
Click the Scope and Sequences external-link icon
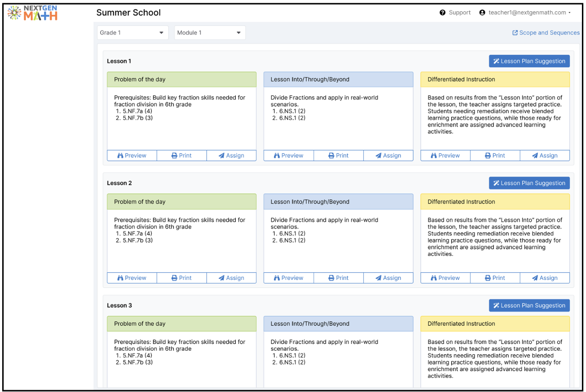click(x=515, y=33)
